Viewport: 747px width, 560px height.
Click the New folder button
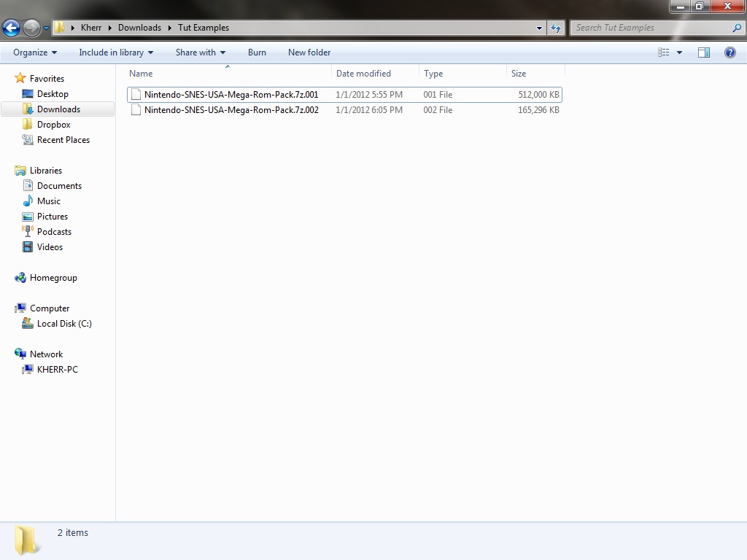click(309, 52)
